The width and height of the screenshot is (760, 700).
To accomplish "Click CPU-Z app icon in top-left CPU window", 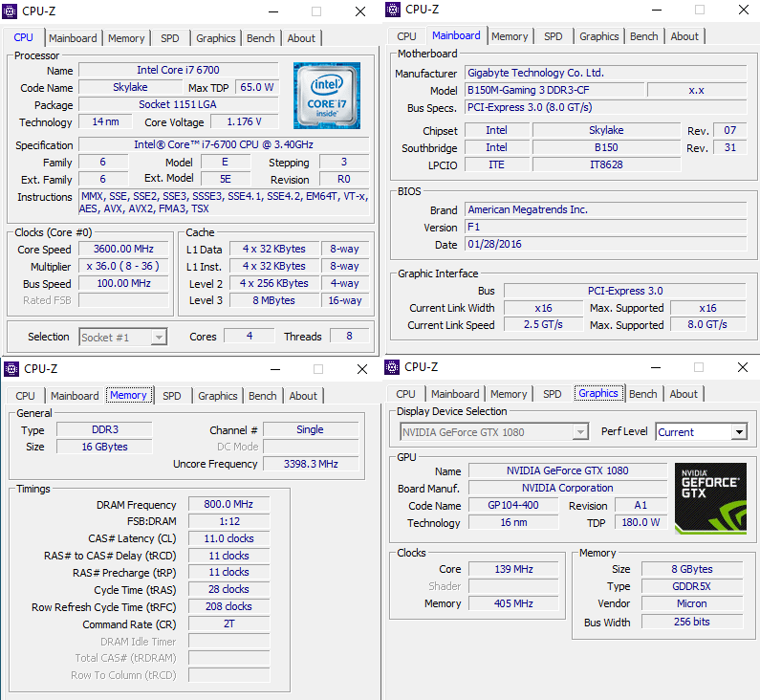I will coord(10,11).
